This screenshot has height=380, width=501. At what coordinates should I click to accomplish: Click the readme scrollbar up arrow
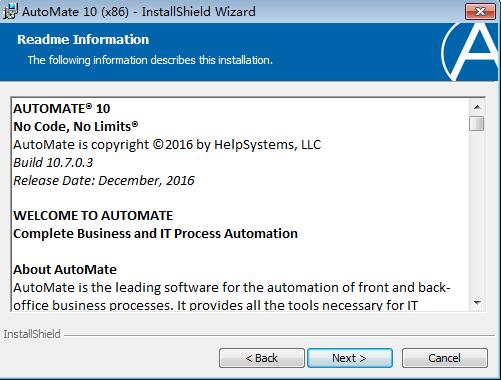coord(477,107)
